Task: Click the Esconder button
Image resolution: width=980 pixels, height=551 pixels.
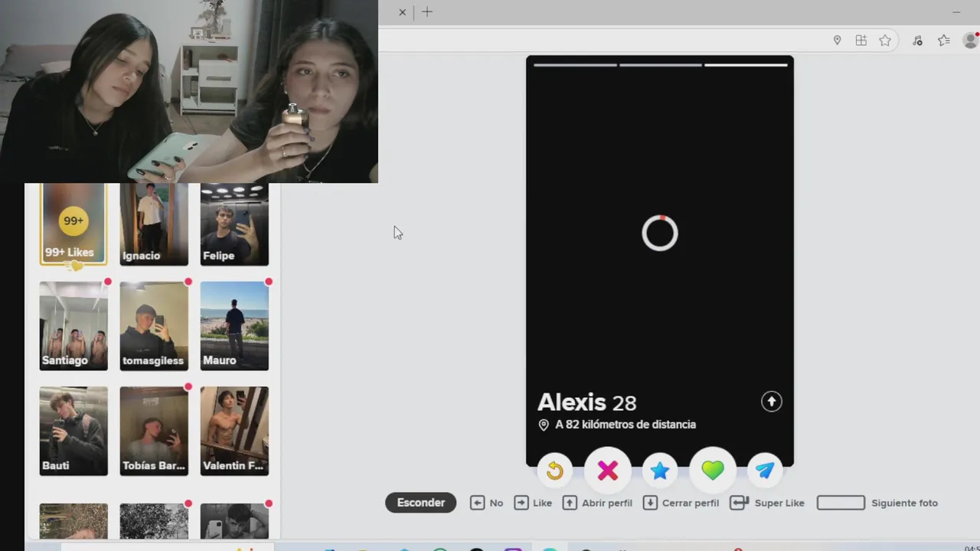Action: click(420, 503)
